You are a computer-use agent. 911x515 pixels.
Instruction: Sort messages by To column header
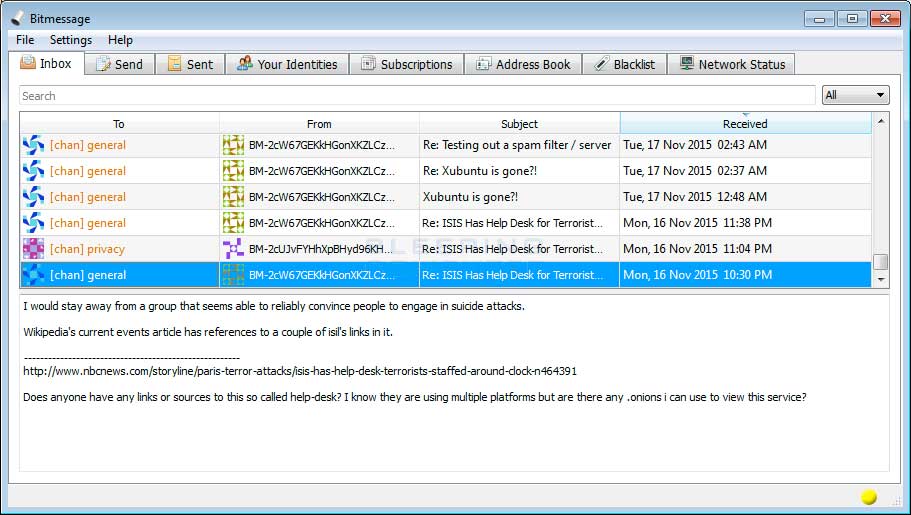point(119,124)
